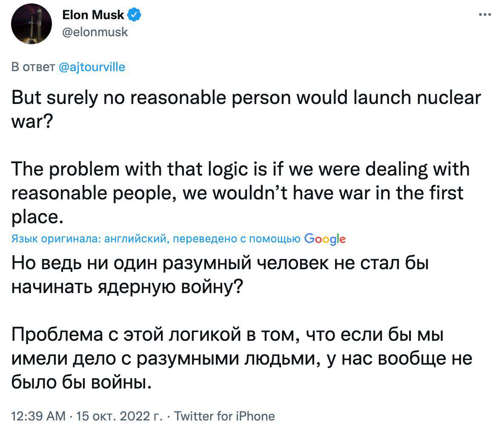Click the line "reasonable people, we wouldn't have"
Screen dimensions: 504x426
tap(237, 193)
